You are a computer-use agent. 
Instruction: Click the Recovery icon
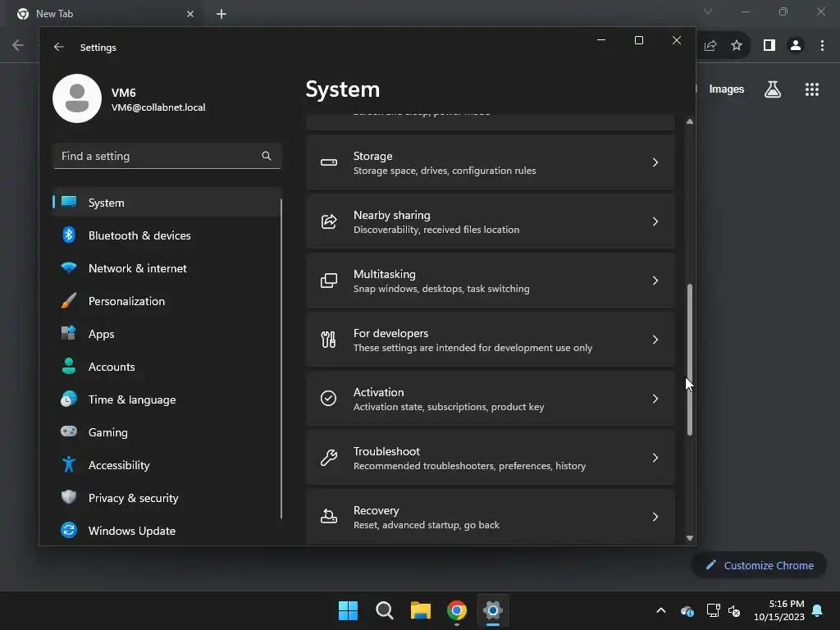pyautogui.click(x=328, y=517)
